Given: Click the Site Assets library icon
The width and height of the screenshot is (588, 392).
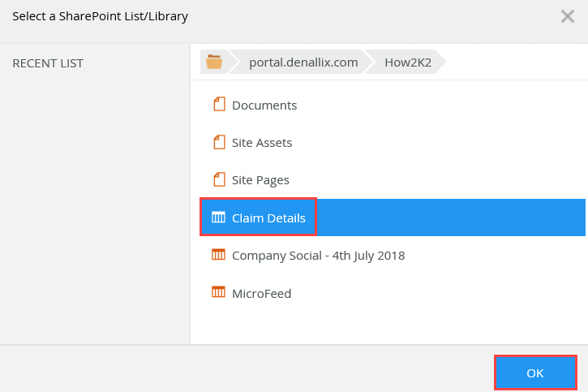Looking at the screenshot, I should click(217, 142).
